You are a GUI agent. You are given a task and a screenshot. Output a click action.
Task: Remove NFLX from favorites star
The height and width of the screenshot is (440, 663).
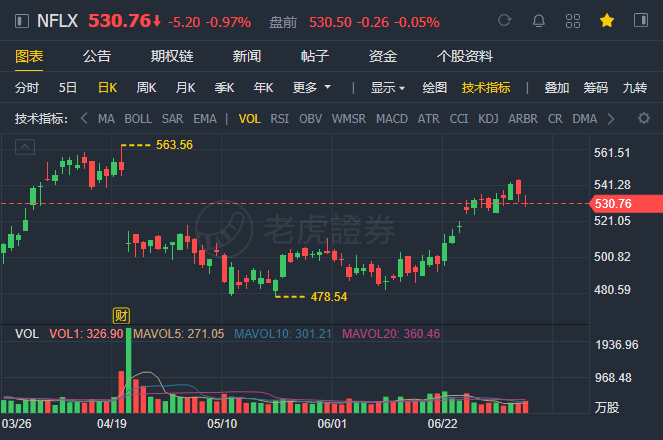click(x=607, y=20)
